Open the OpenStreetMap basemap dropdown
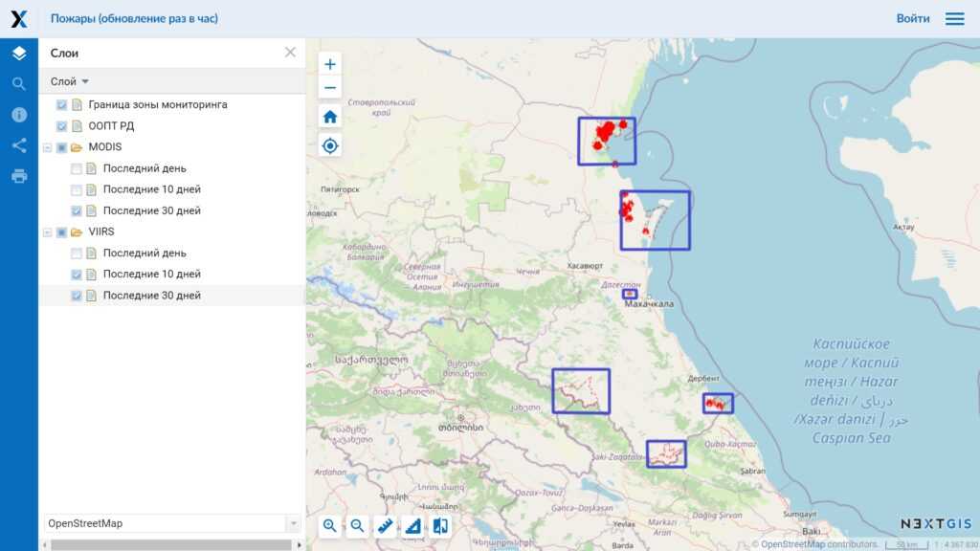Screen dimensions: 980x551 tap(293, 524)
